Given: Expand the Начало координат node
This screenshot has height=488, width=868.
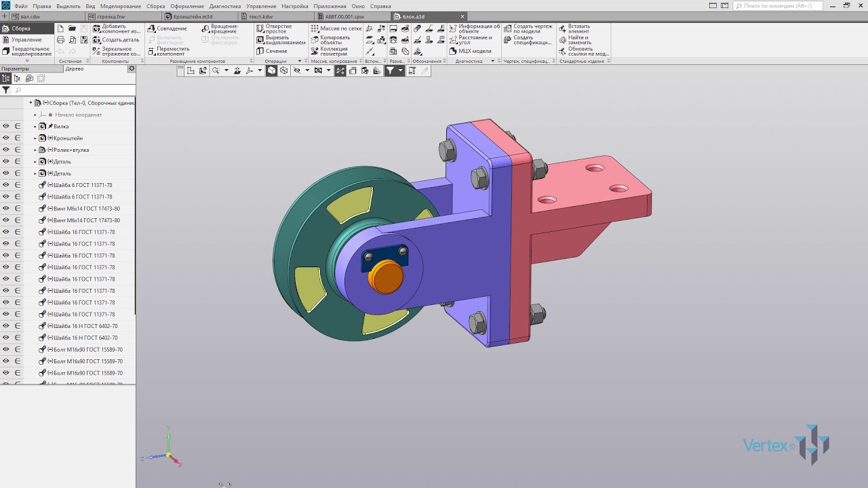Looking at the screenshot, I should (35, 115).
